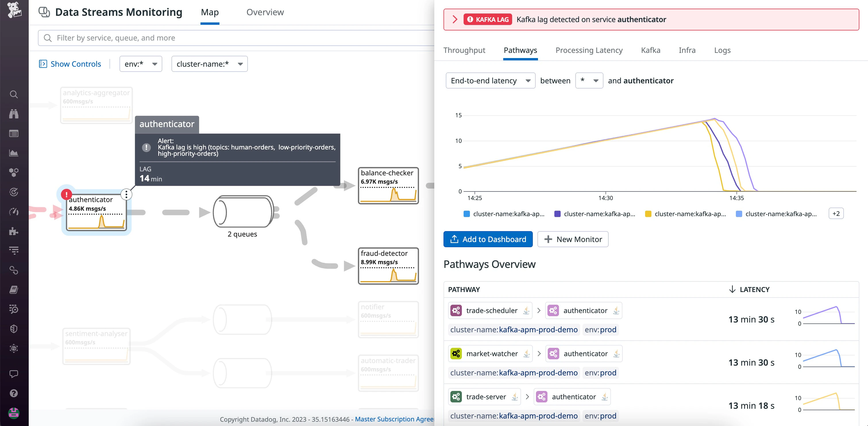Open the security shield icon in sidebar
868x426 pixels.
click(14, 329)
